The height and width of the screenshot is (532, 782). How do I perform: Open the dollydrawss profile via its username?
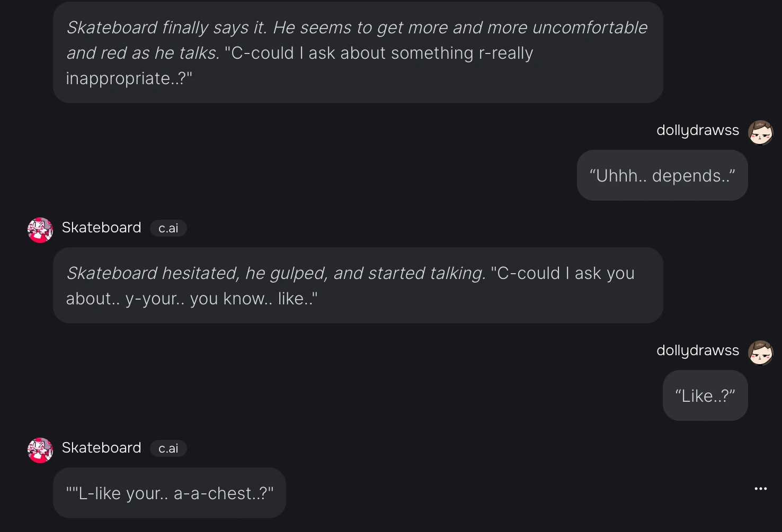[x=697, y=130]
